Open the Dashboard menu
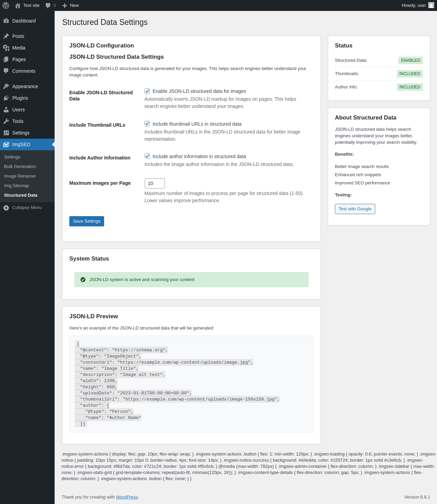 (x=27, y=21)
